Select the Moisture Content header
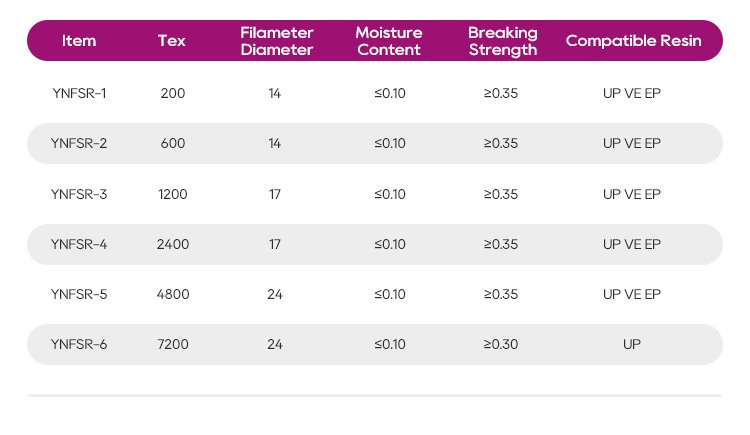This screenshot has width=750, height=435. point(389,41)
